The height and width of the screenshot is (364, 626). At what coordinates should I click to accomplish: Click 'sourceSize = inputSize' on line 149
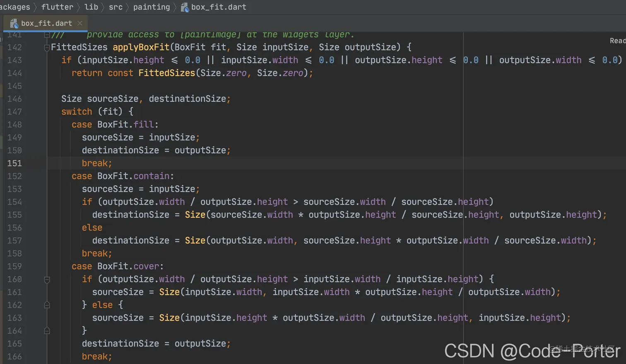138,137
